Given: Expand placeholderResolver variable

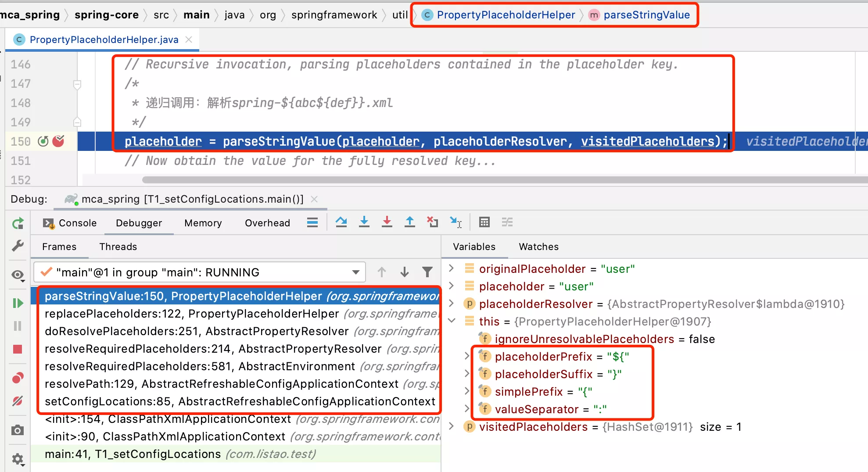Looking at the screenshot, I should pos(451,304).
